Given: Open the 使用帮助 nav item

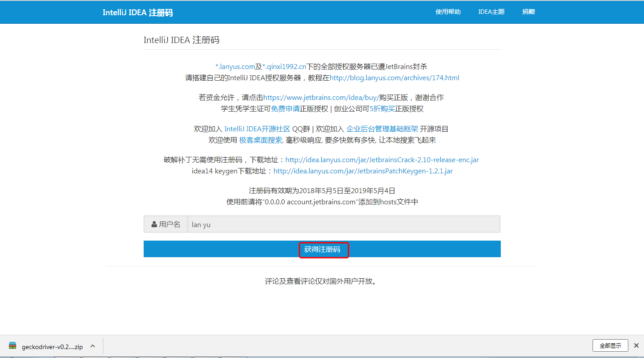Looking at the screenshot, I should pyautogui.click(x=448, y=12).
